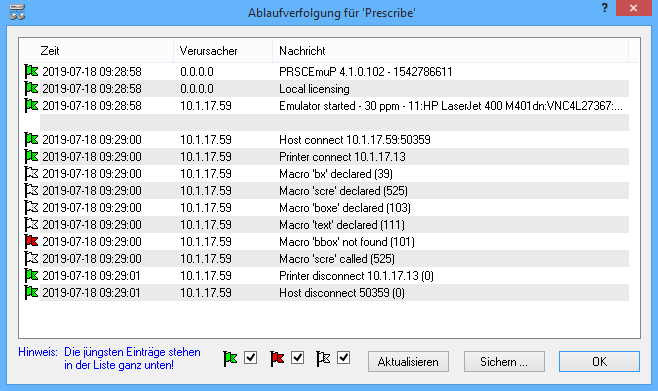
Task: Sort by the Zeit column header
Action: [x=97, y=51]
